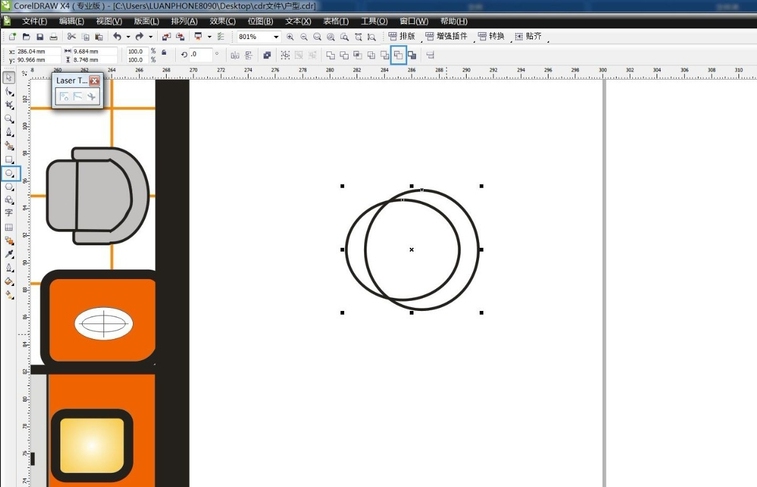
Task: Click the Save icon in toolbar
Action: tap(39, 37)
